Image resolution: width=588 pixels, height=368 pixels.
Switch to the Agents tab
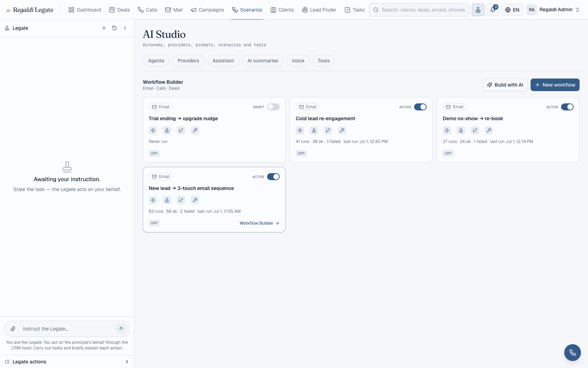coord(156,61)
